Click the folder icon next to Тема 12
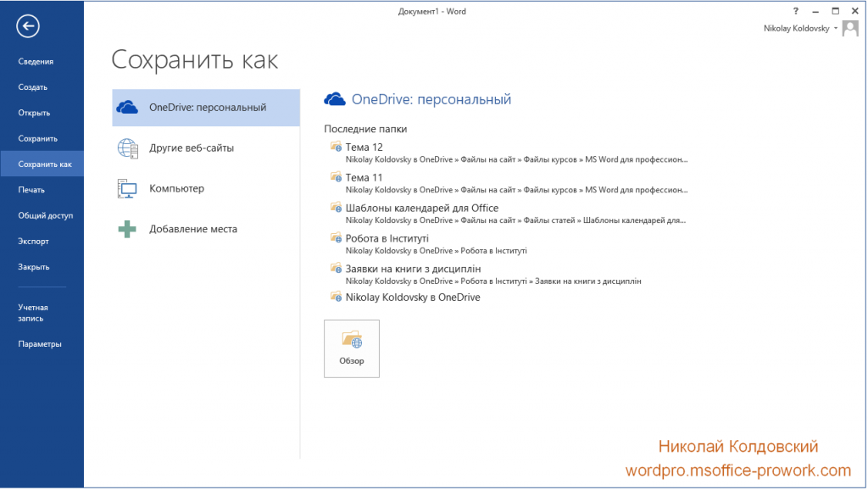 coord(335,147)
